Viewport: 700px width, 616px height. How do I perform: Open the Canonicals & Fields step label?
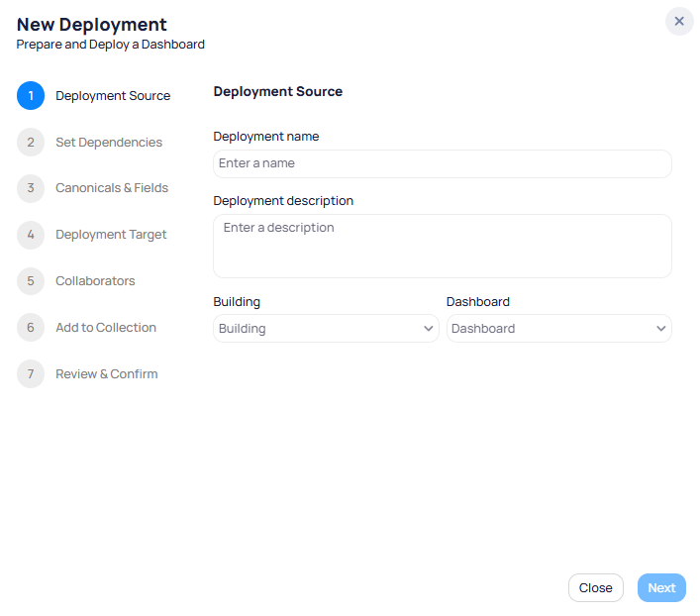(x=112, y=188)
